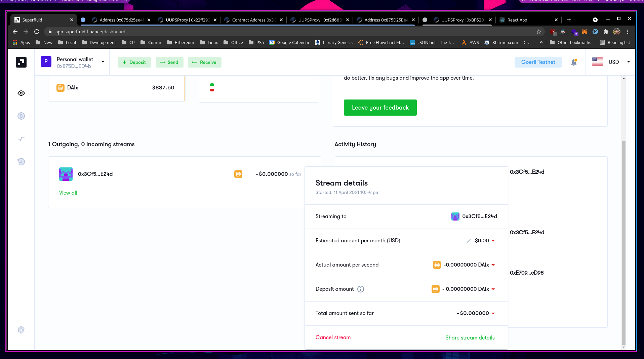Screen dimensions: 644x359
Task: Open the Development bookmarks folder
Action: (x=99, y=42)
